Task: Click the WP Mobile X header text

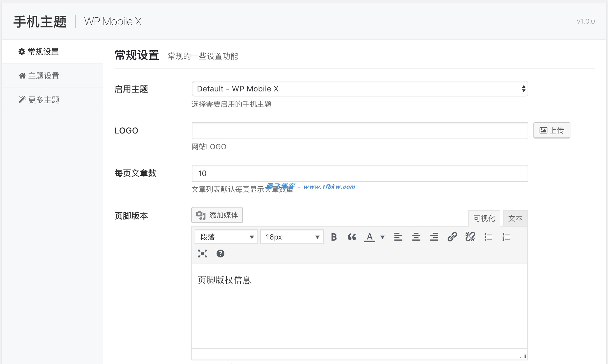Action: click(113, 22)
